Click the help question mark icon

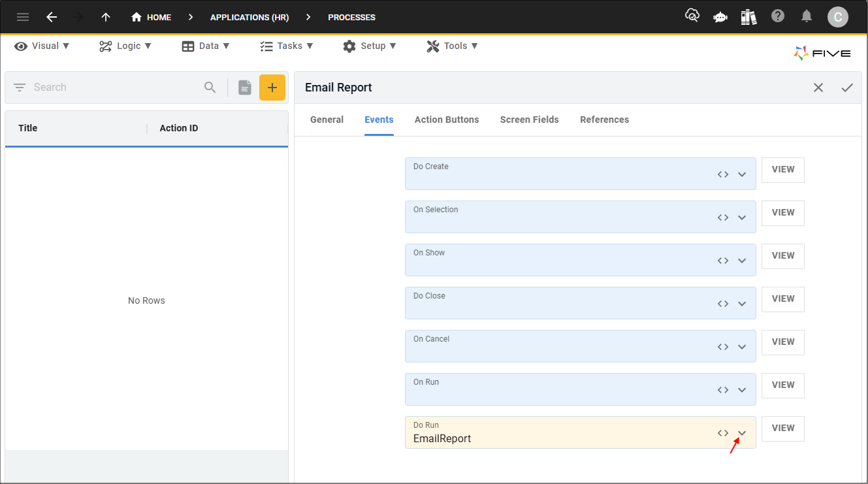point(777,16)
